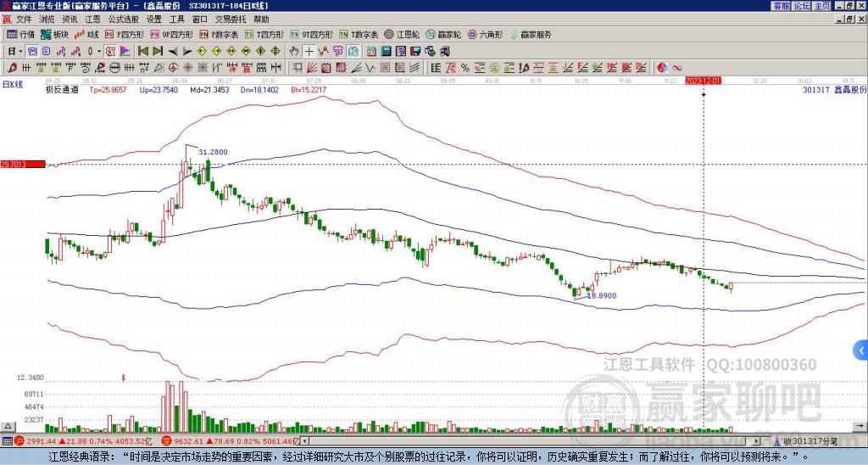Open the 交易委托 menu
The image size is (868, 465).
click(x=231, y=20)
